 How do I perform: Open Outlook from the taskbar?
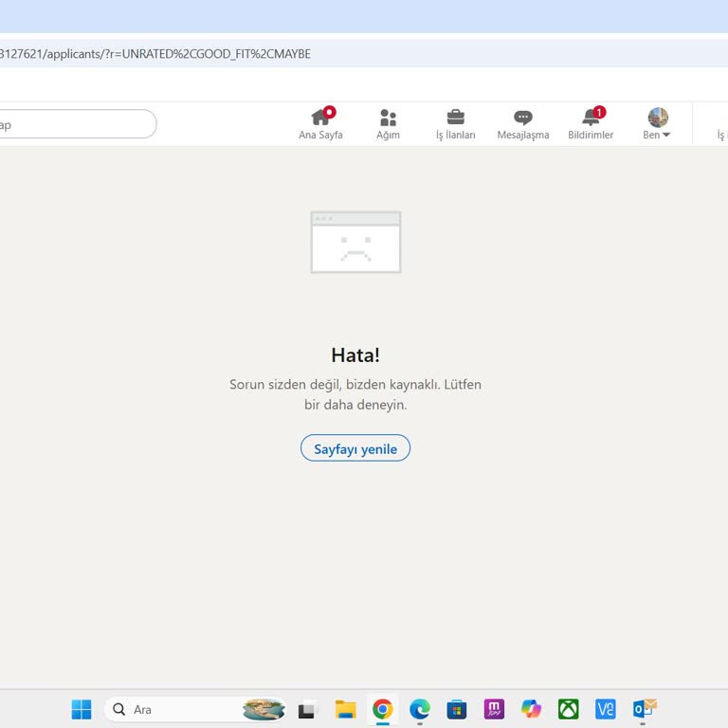pos(645,708)
